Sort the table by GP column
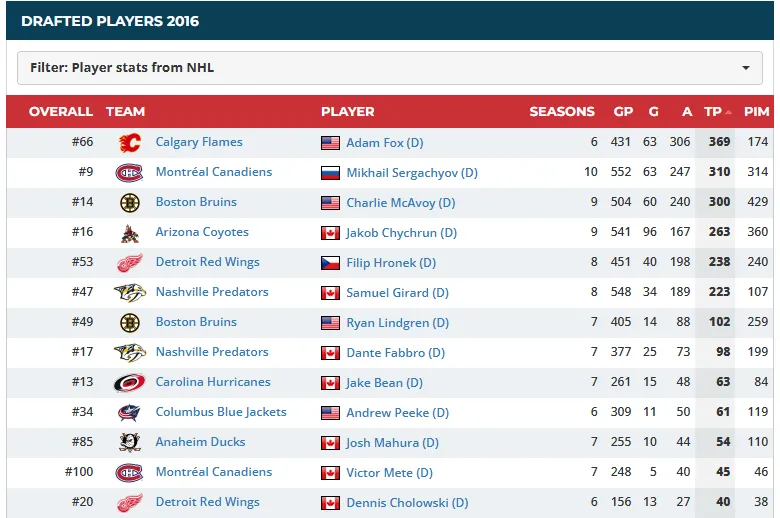 [x=623, y=112]
